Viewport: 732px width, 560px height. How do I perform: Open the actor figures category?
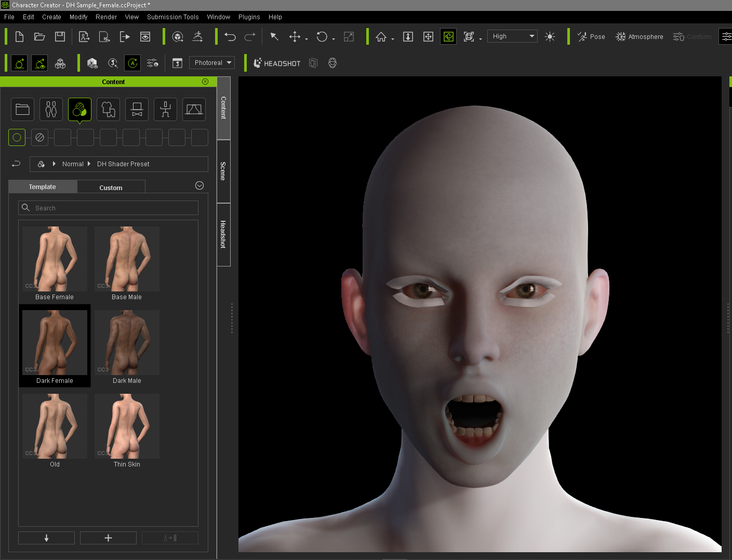point(51,110)
